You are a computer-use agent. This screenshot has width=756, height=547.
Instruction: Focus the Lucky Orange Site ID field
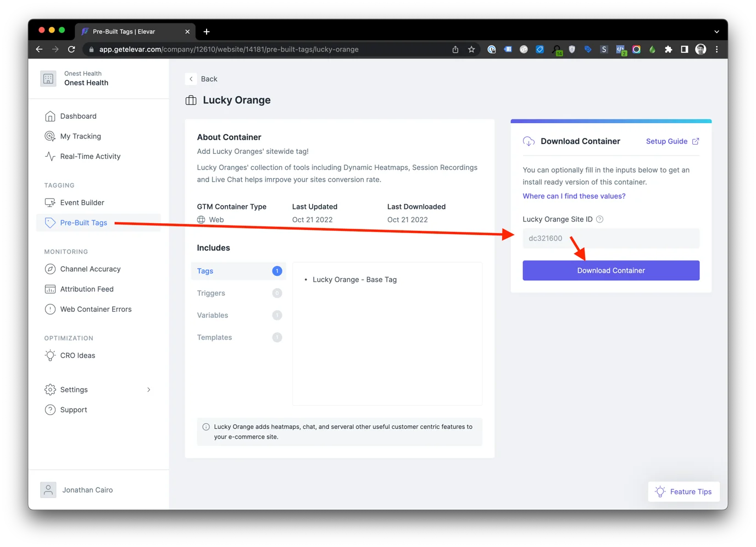611,239
